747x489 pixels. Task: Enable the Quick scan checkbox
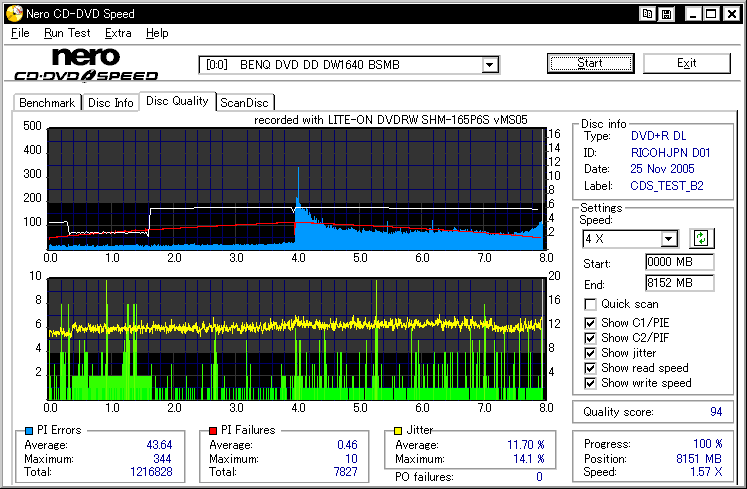(591, 304)
